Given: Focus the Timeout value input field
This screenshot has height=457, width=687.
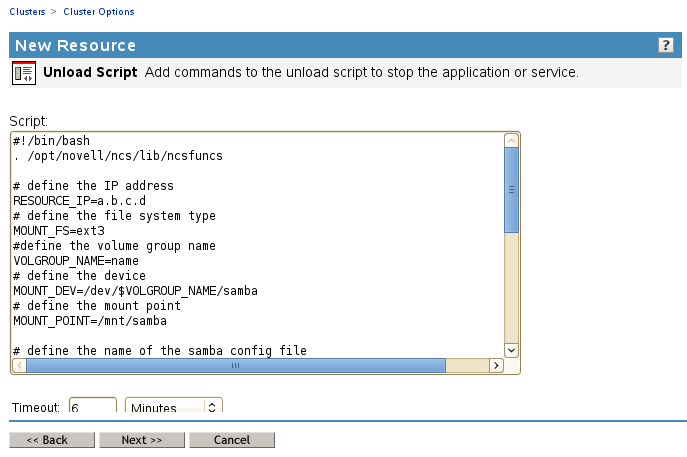Looking at the screenshot, I should [92, 407].
